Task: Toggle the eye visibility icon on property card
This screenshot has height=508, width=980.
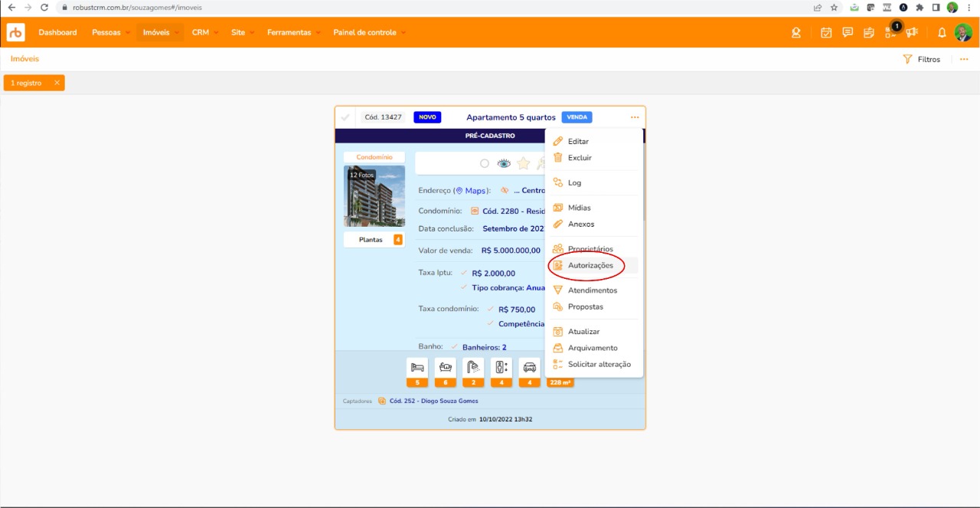Action: (504, 163)
